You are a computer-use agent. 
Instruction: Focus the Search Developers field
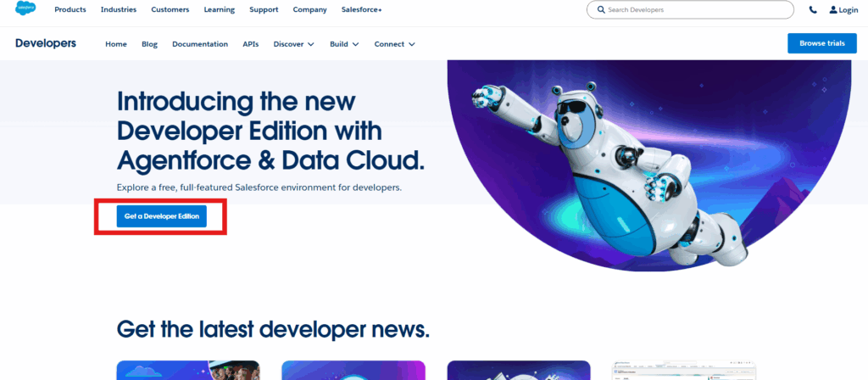pos(690,10)
